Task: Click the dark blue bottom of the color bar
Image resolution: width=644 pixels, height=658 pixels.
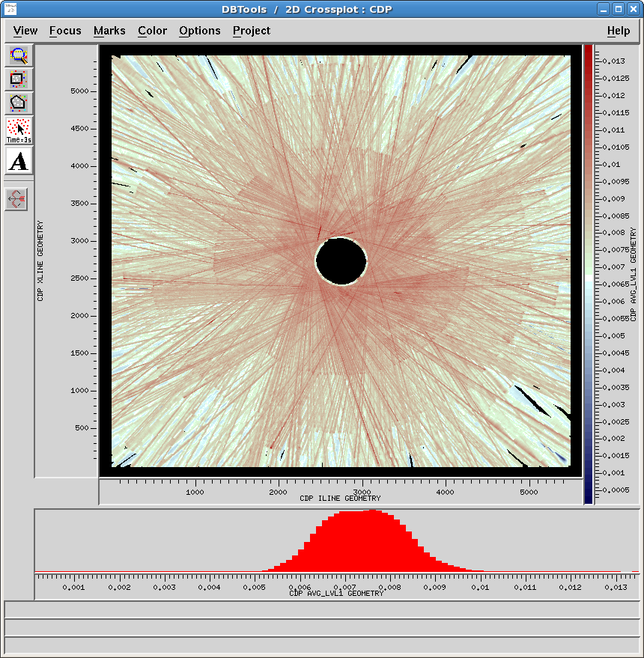Action: point(589,495)
